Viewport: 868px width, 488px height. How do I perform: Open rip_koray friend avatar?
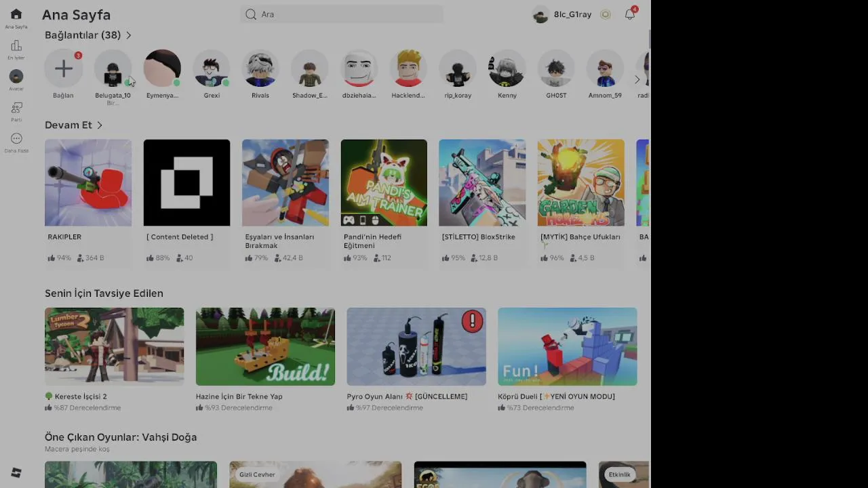pos(458,68)
